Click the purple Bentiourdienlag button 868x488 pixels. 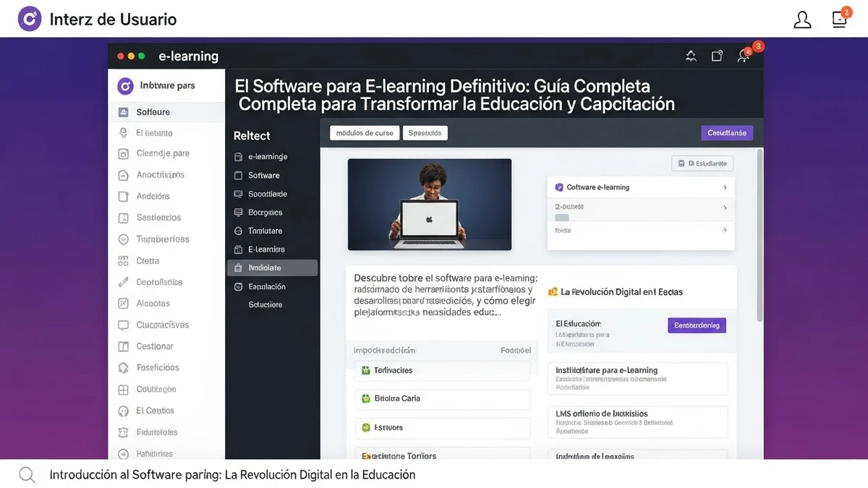pos(697,325)
